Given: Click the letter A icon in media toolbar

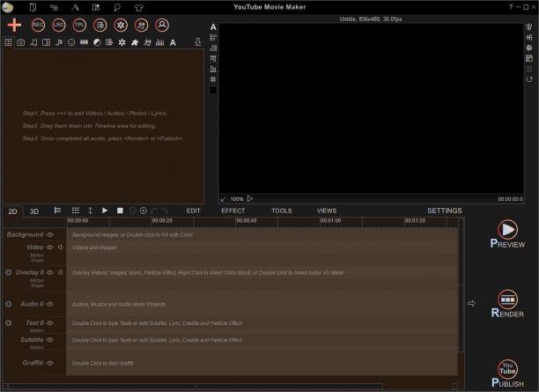Looking at the screenshot, I should [x=173, y=42].
